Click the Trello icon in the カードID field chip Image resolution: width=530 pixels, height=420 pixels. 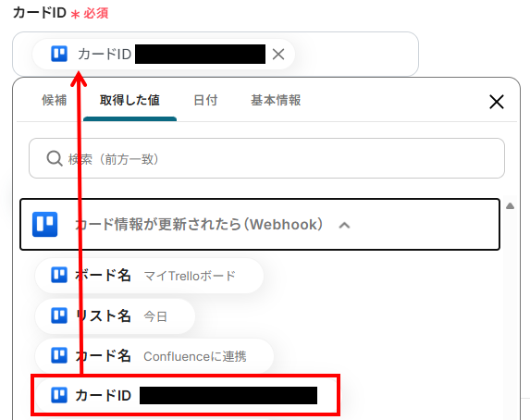(x=59, y=54)
